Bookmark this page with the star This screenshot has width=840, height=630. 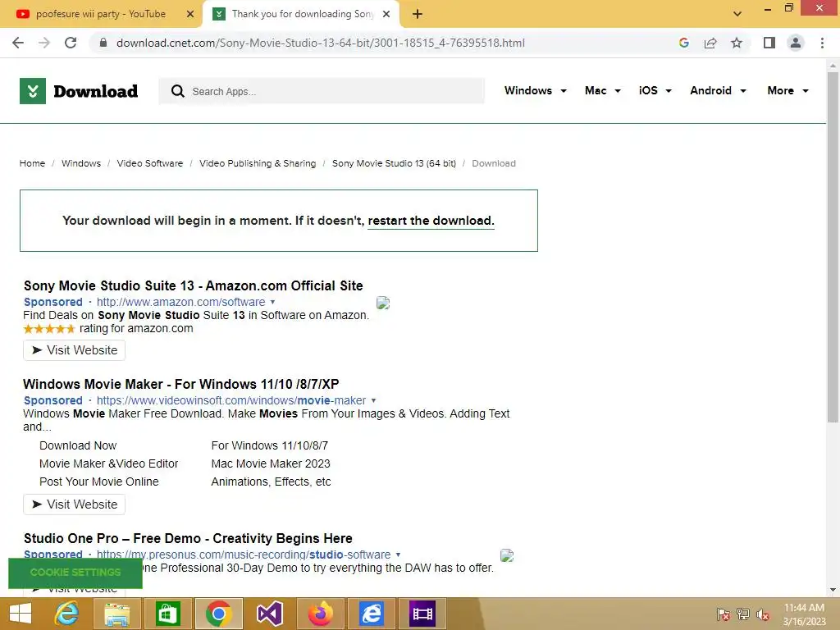737,43
